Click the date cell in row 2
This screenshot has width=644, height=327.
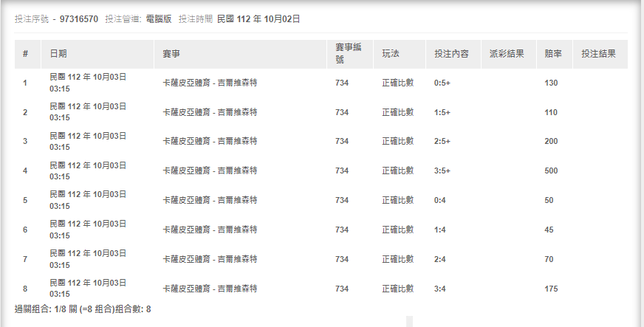click(x=88, y=112)
